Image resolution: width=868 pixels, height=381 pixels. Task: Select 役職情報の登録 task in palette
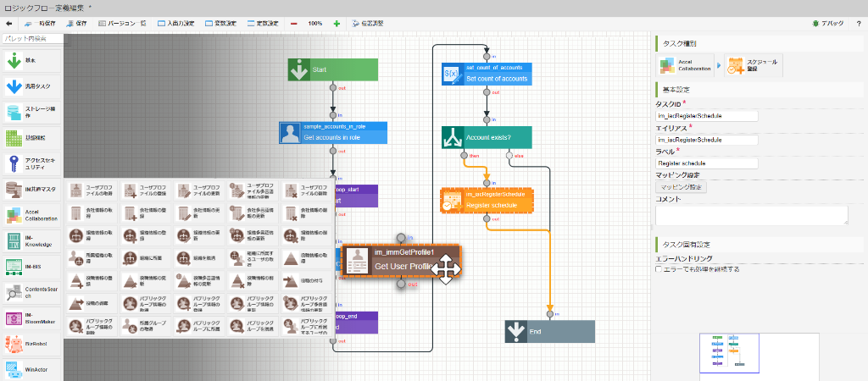(92, 281)
